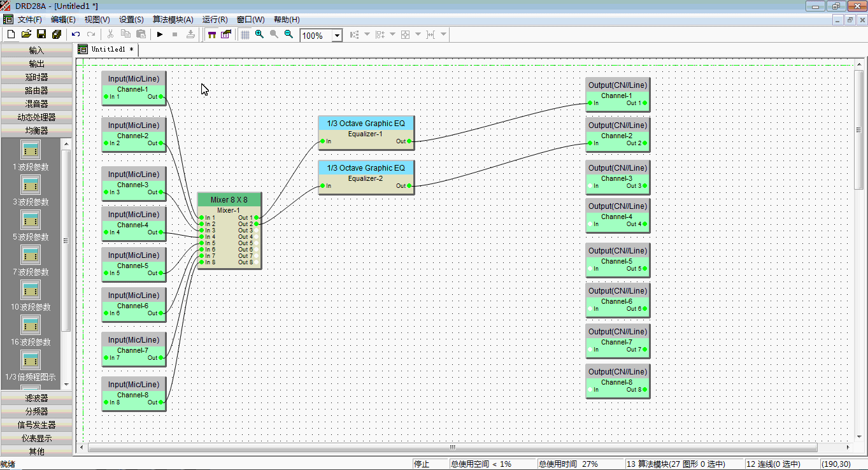Screen dimensions: 868x470
Task: Click the canvas horizontal scrollbar thumb
Action: (x=452, y=448)
